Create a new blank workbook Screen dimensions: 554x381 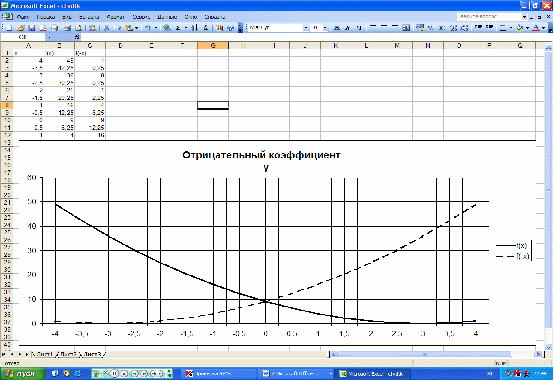tap(10, 28)
